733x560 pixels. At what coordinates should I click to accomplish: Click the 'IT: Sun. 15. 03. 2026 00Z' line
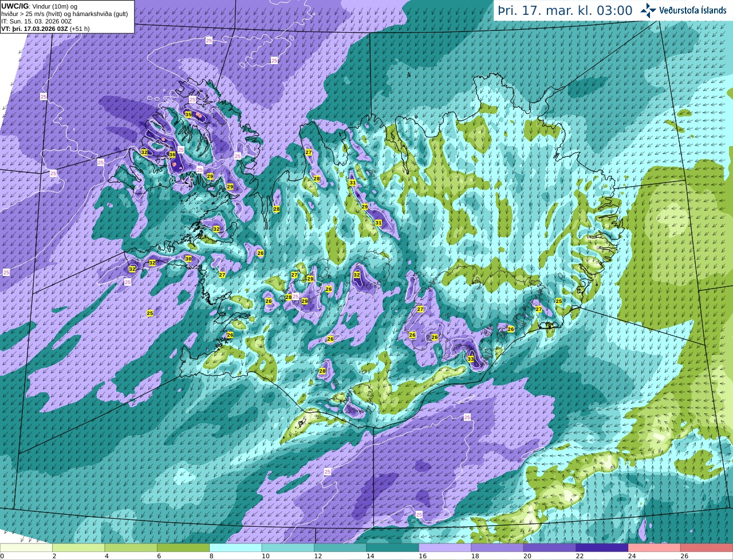[37, 21]
